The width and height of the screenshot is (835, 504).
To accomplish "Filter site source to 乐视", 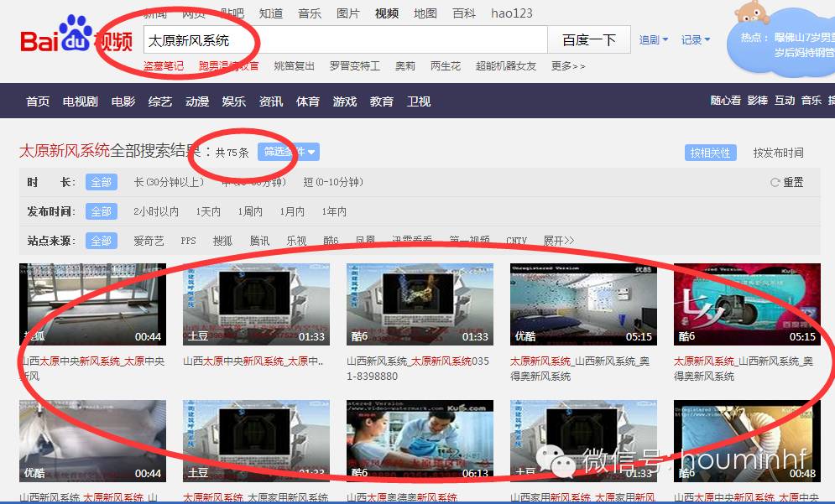I will click(296, 241).
